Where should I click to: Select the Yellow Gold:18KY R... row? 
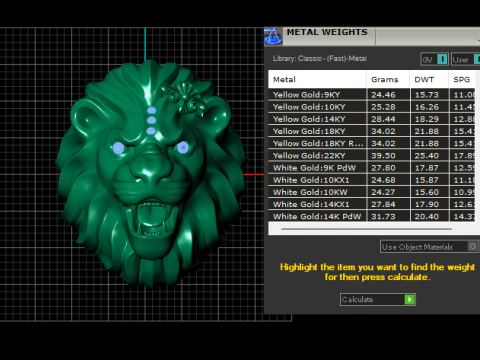(x=372, y=143)
